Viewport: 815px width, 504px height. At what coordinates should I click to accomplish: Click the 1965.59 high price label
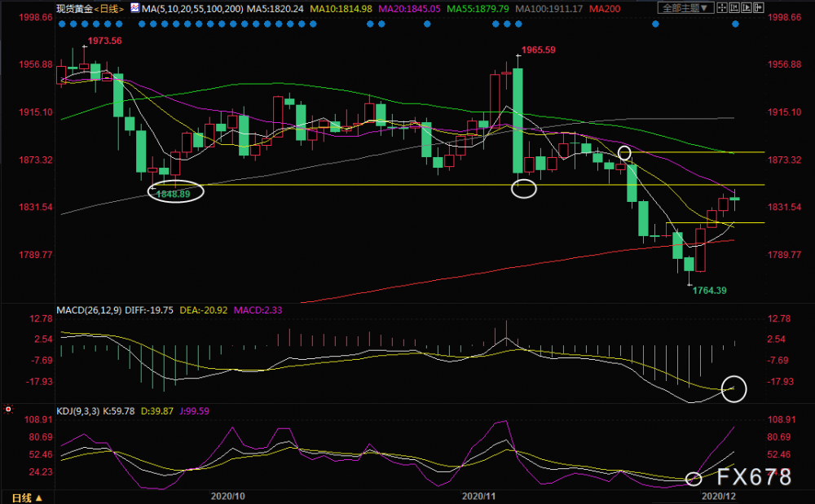[539, 50]
